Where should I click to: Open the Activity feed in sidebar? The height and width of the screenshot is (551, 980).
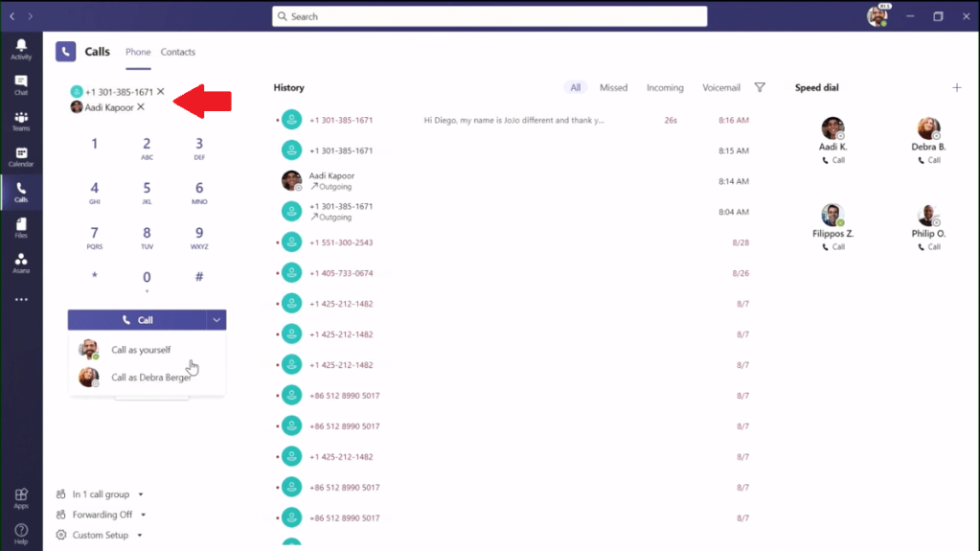coord(21,49)
